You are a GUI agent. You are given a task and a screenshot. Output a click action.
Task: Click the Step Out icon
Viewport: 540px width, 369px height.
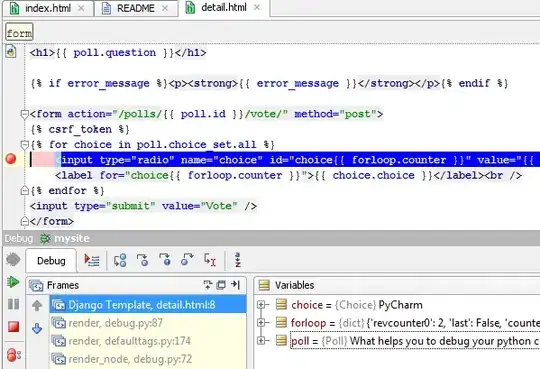point(187,260)
